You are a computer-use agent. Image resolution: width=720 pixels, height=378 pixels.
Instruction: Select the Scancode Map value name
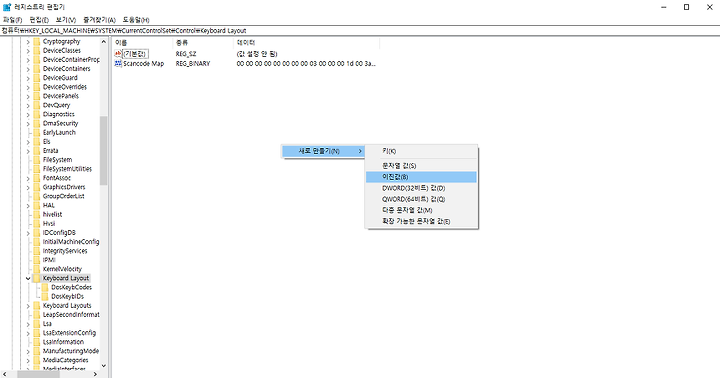point(143,63)
